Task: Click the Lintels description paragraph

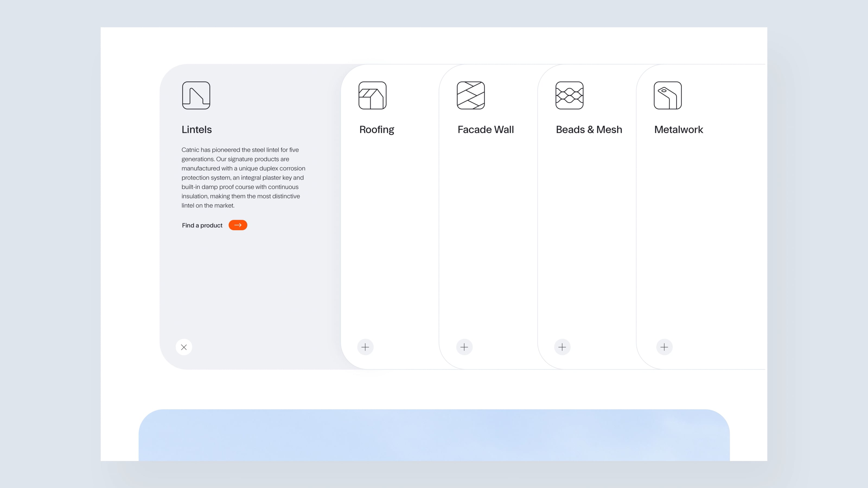Action: pyautogui.click(x=243, y=178)
